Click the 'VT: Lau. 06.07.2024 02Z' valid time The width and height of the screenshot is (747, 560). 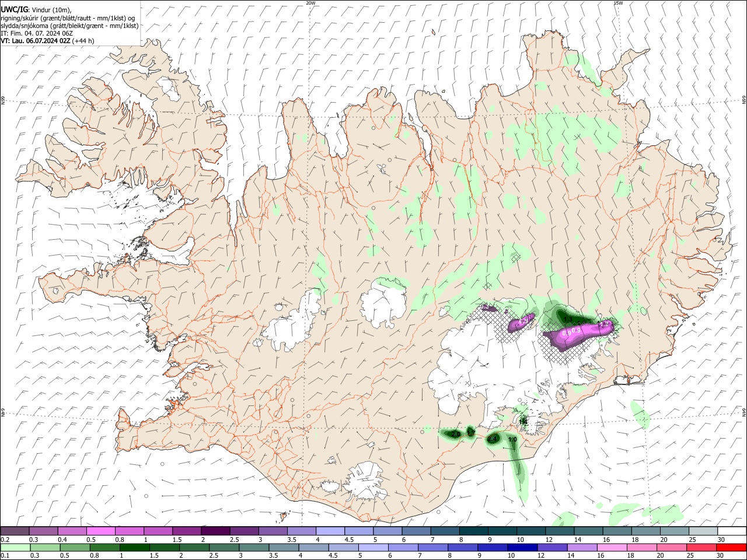click(x=36, y=41)
